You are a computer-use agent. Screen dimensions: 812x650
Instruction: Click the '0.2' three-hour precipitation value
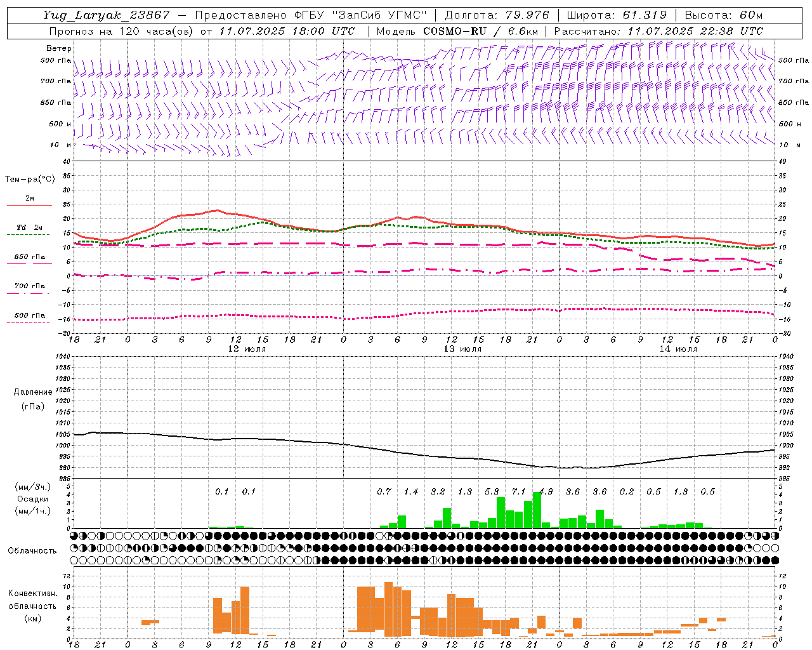627,492
